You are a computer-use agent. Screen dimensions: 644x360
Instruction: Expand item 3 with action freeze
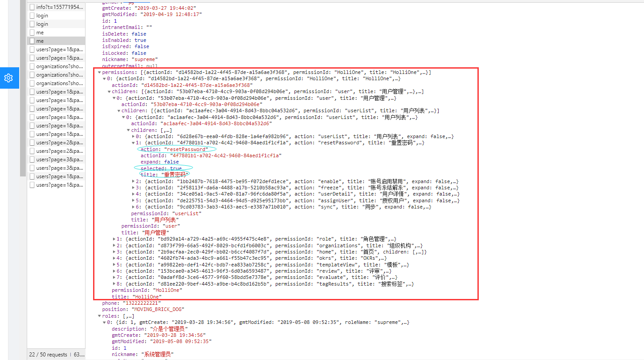133,188
